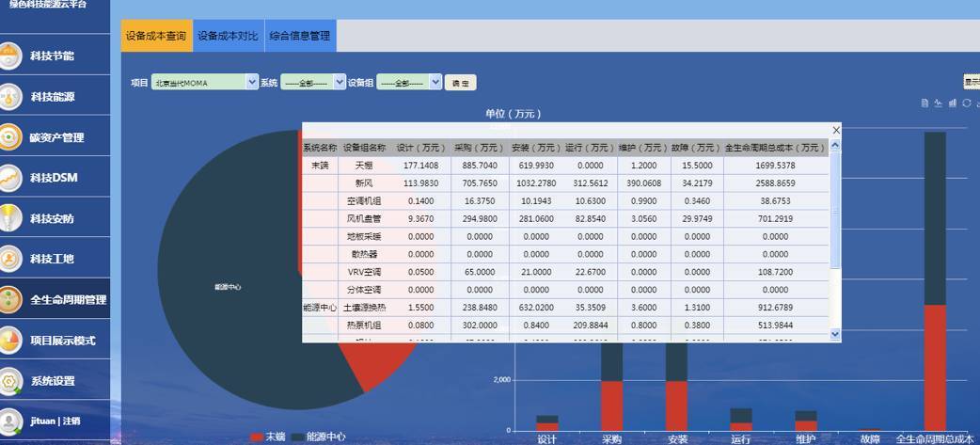Select the 设备成本对比 tab
The image size is (980, 445).
pos(229,36)
